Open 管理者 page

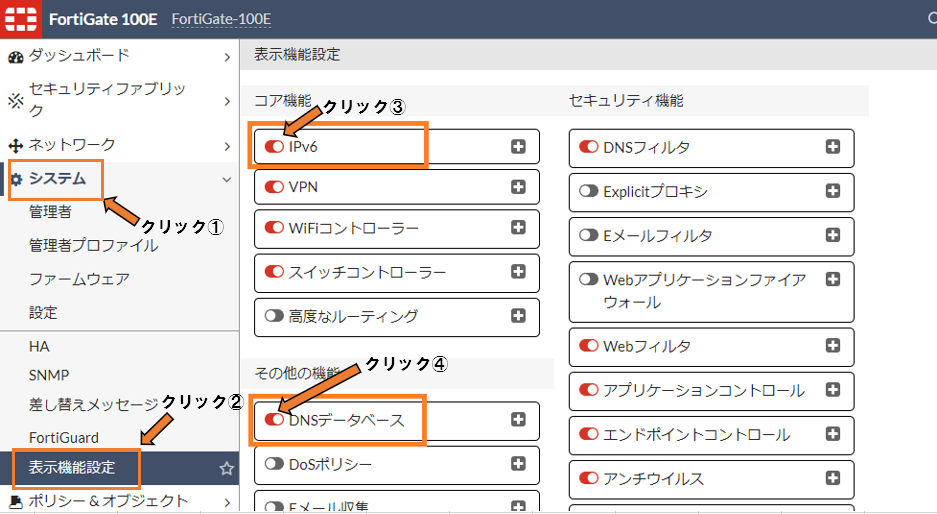50,212
